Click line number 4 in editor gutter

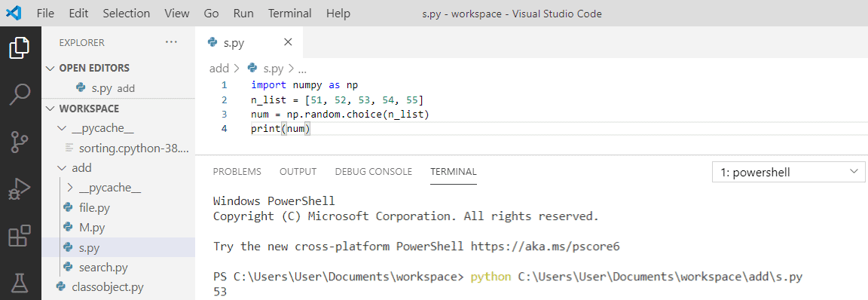224,129
